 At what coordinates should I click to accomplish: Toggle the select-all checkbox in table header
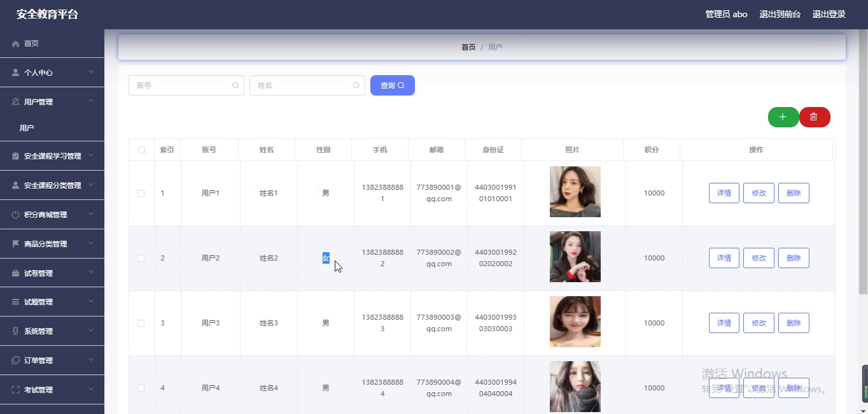point(141,150)
